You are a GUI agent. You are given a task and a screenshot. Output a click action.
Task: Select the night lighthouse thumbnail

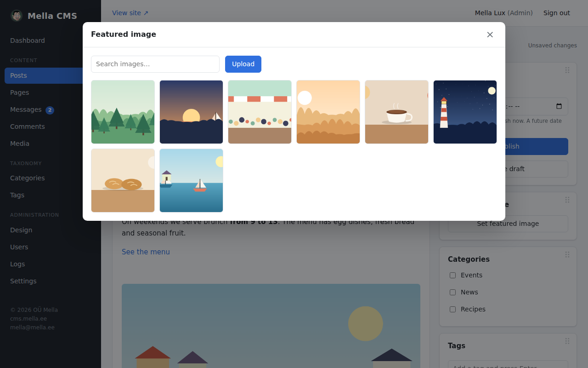[465, 112]
